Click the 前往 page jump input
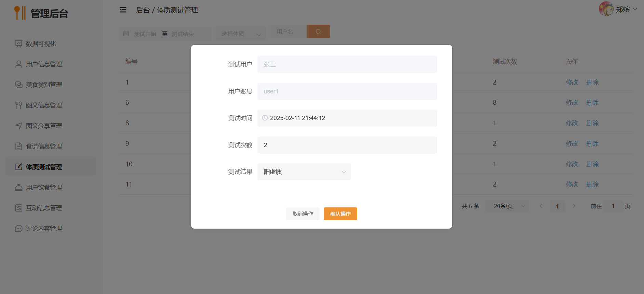 coord(613,206)
